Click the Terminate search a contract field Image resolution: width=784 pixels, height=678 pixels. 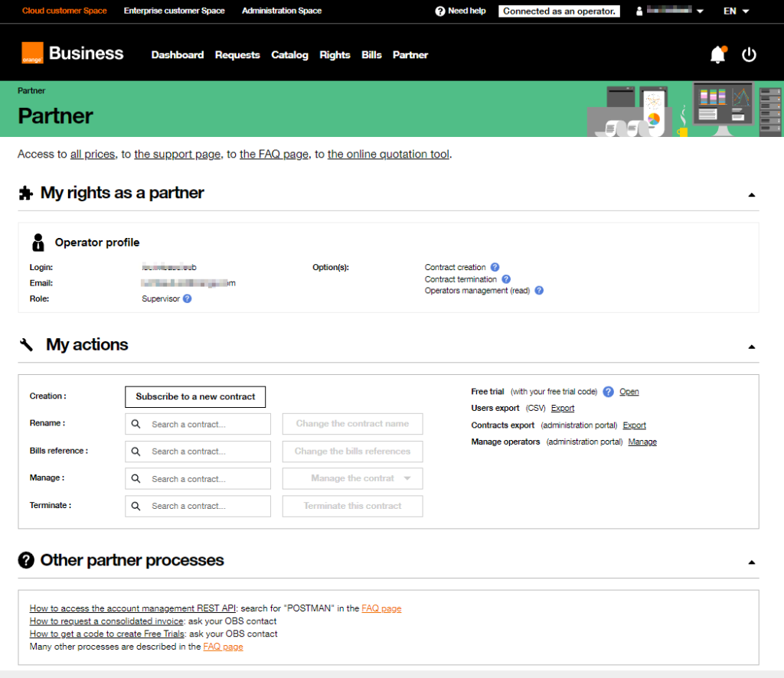[x=198, y=506]
